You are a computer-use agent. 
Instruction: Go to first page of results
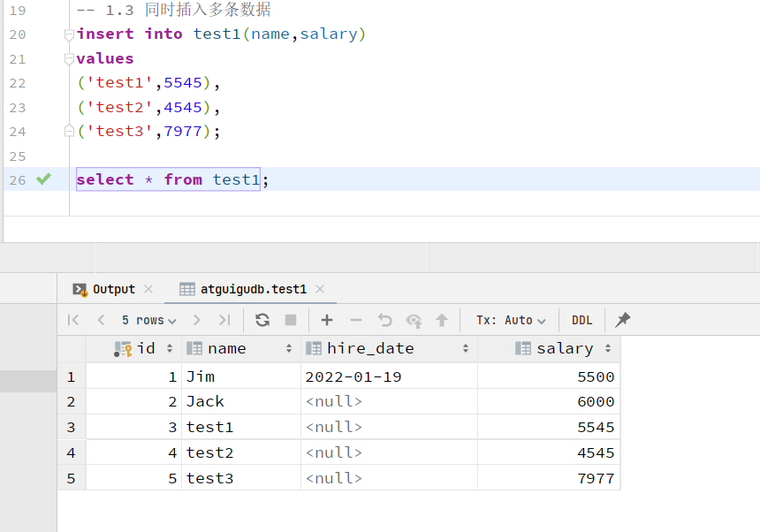click(73, 320)
